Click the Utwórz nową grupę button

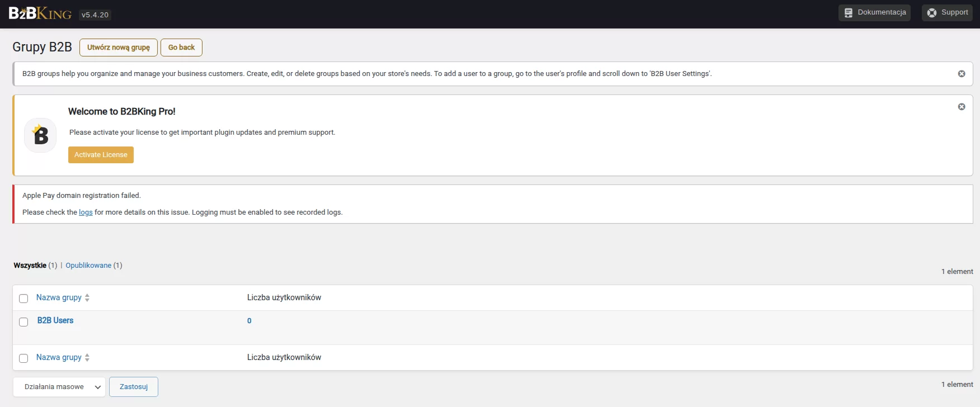118,48
